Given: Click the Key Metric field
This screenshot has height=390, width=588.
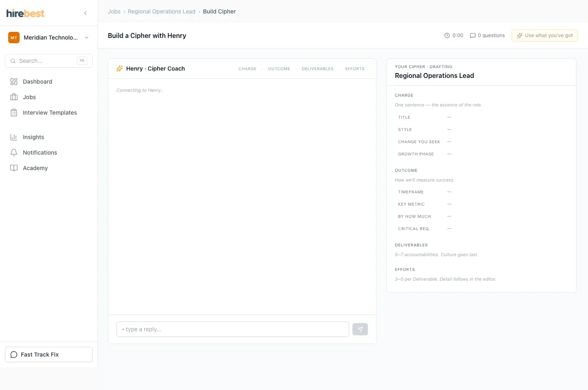Looking at the screenshot, I should (481, 204).
